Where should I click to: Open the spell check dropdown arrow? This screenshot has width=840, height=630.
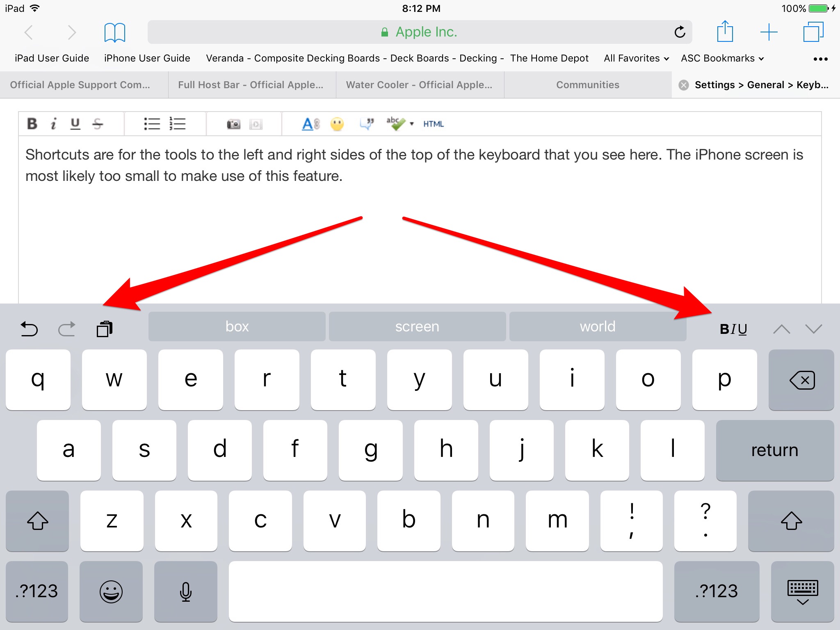pyautogui.click(x=412, y=123)
